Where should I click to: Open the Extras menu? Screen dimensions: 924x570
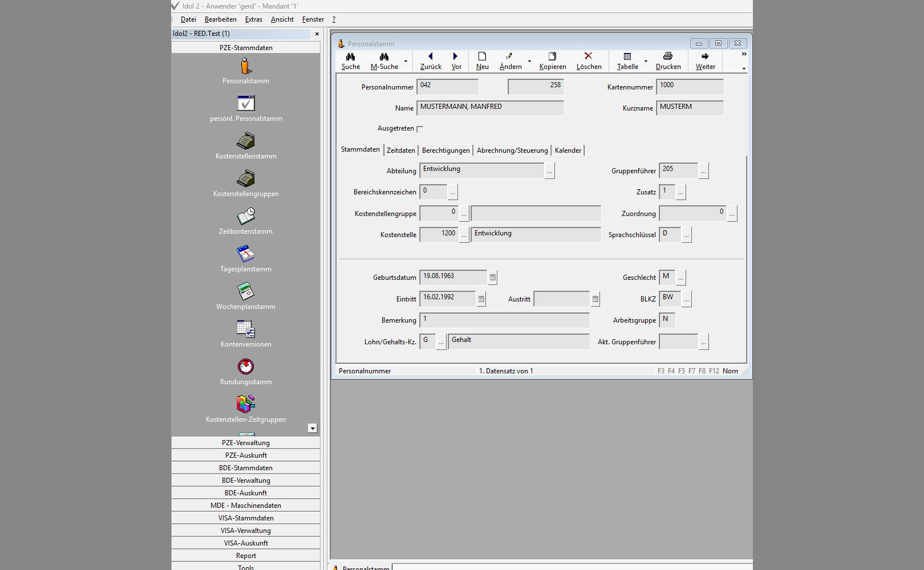coord(254,19)
